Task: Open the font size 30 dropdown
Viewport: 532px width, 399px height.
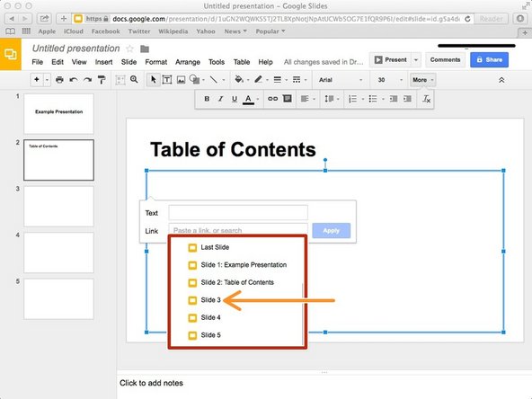Action: [389, 80]
